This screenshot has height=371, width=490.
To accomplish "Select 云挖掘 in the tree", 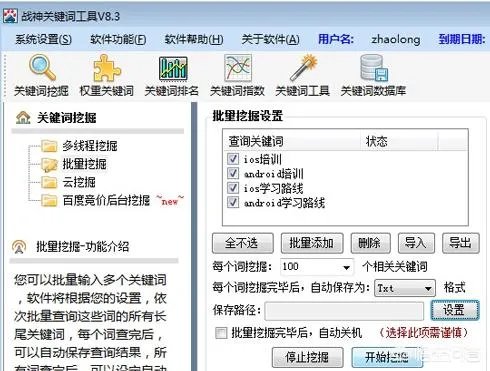I will click(79, 182).
